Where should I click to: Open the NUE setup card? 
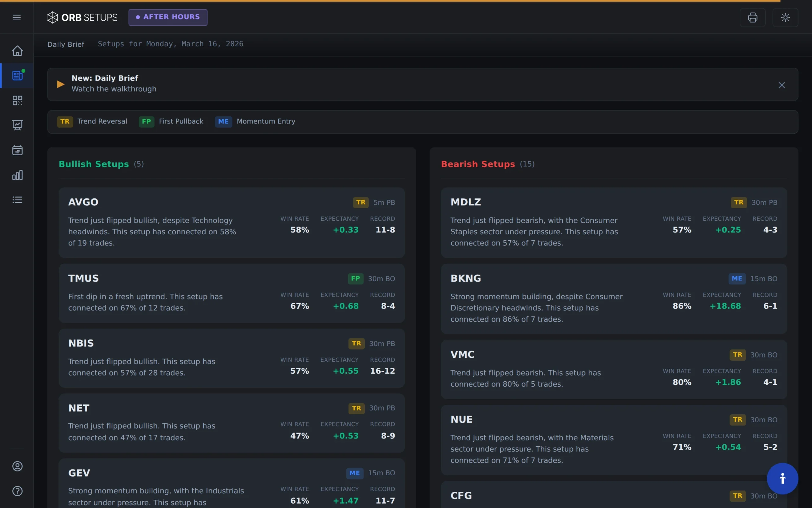tap(614, 440)
